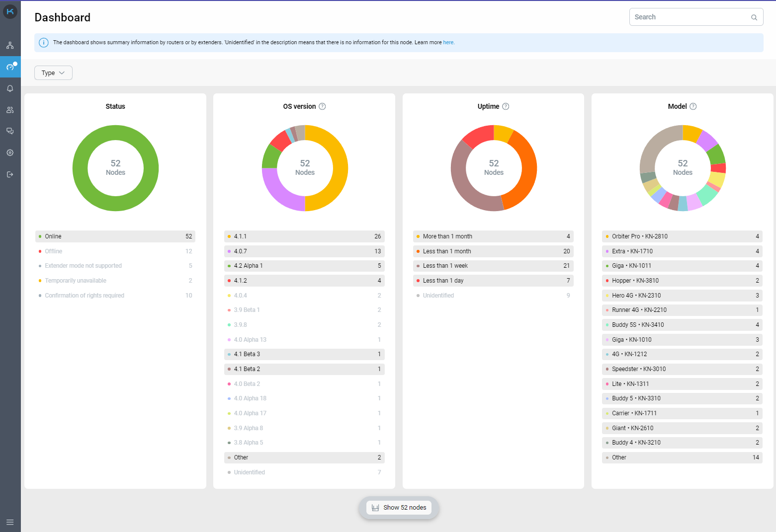The height and width of the screenshot is (532, 776).
Task: Open the Learn more here link
Action: coord(448,42)
